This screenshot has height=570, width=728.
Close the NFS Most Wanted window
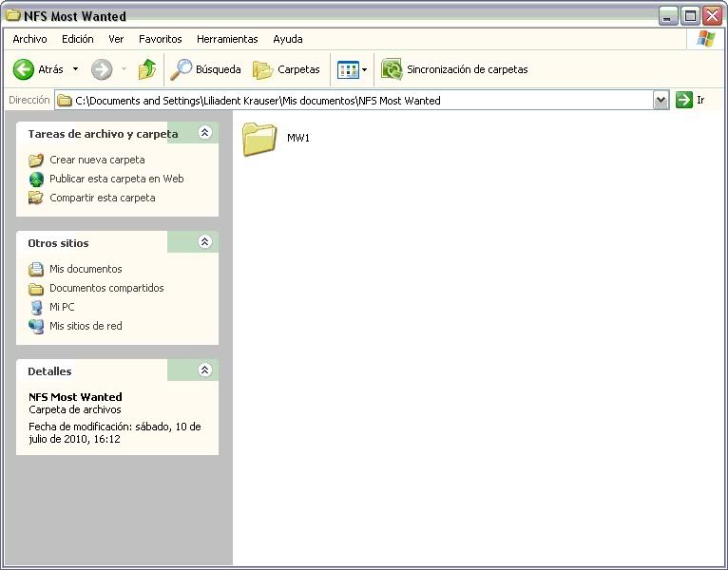click(x=712, y=16)
